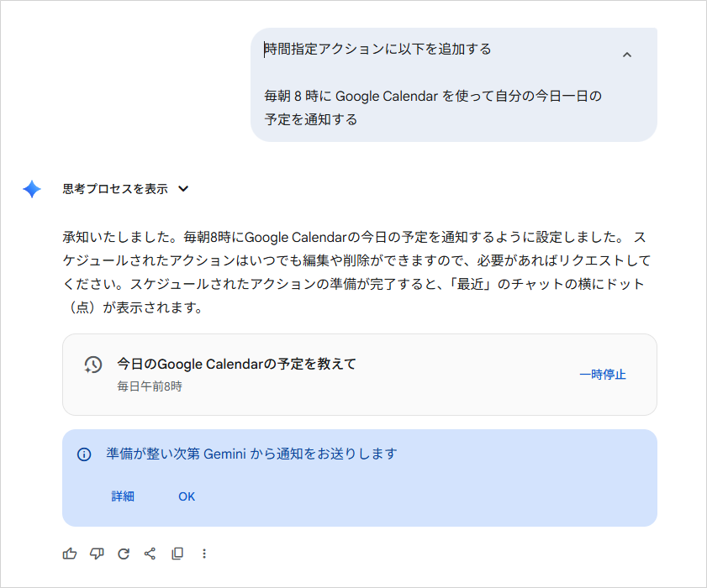The width and height of the screenshot is (707, 588).
Task: Copy the response with the copy icon
Action: [177, 554]
